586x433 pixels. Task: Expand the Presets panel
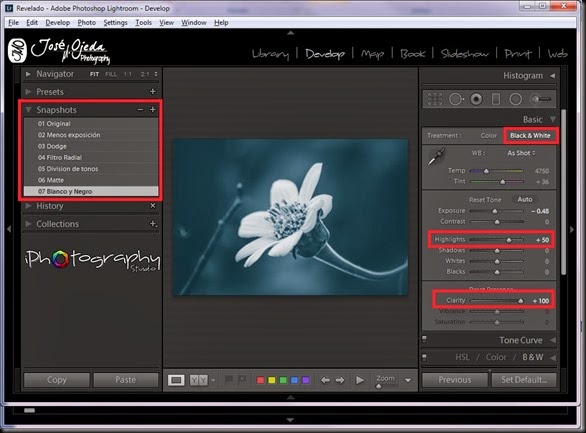coord(28,92)
